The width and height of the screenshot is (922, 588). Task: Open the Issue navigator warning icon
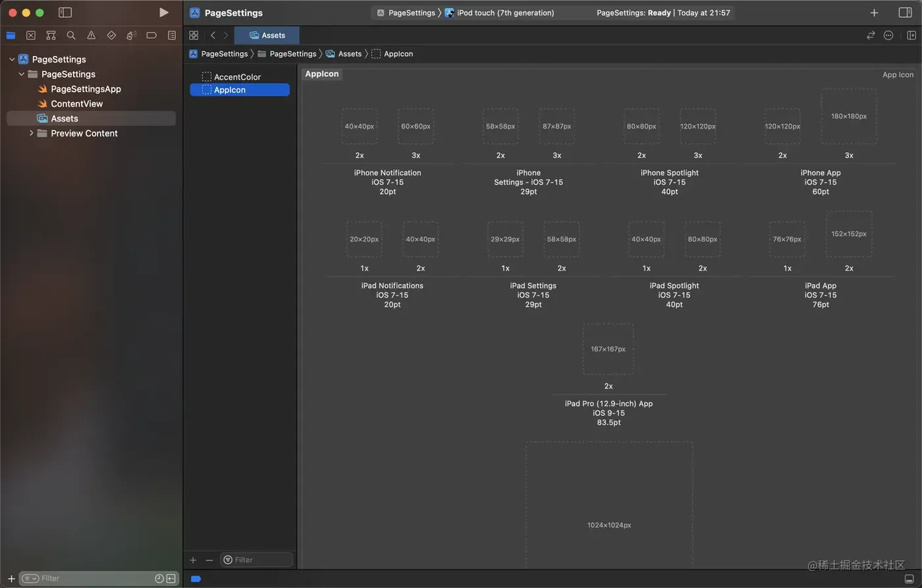92,36
